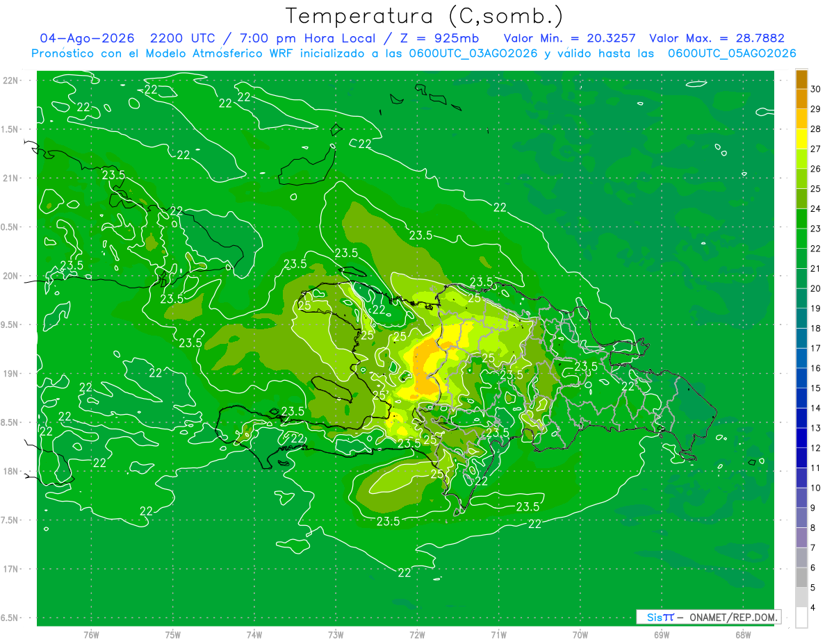
Task: Click the green colorbar segment between 22 and 23
Action: pos(801,239)
